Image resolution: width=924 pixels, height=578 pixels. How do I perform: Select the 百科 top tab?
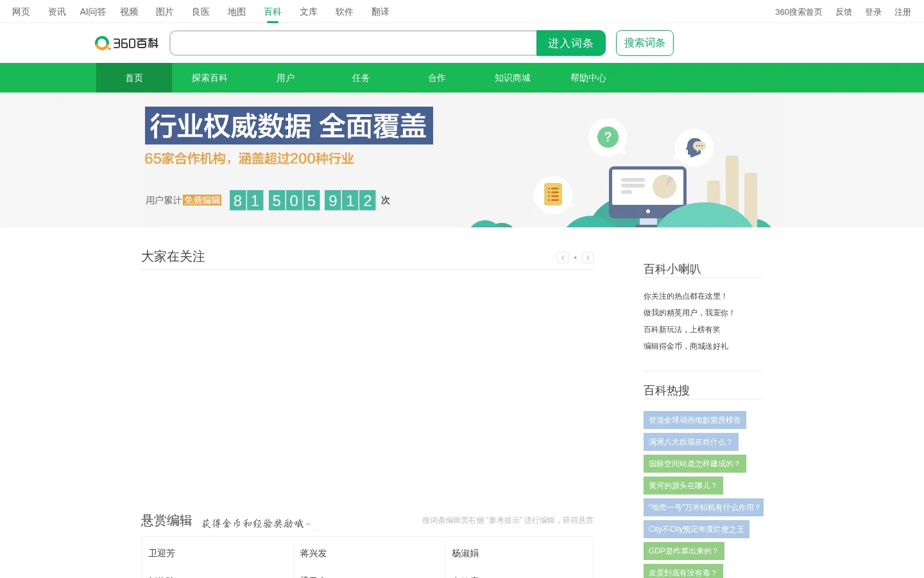point(273,12)
